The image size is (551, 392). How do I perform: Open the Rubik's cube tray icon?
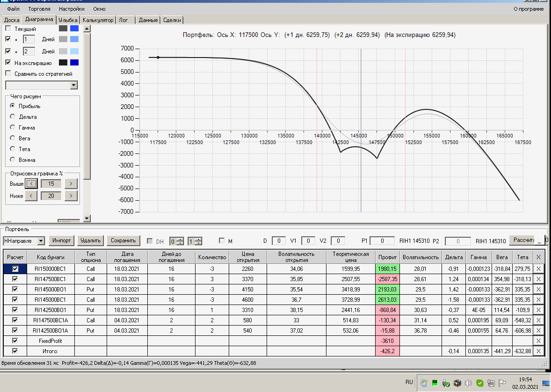pyautogui.click(x=457, y=383)
